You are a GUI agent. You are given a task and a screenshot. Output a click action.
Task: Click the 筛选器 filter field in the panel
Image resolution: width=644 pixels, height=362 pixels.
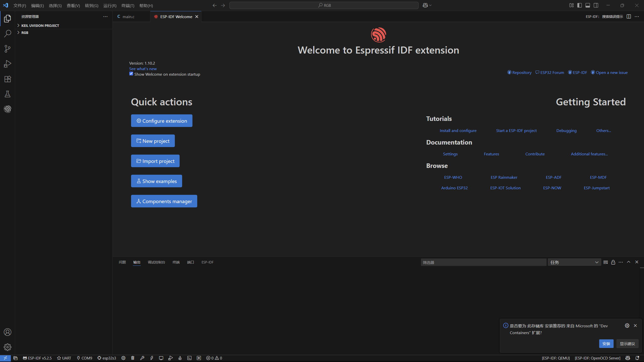click(x=484, y=262)
